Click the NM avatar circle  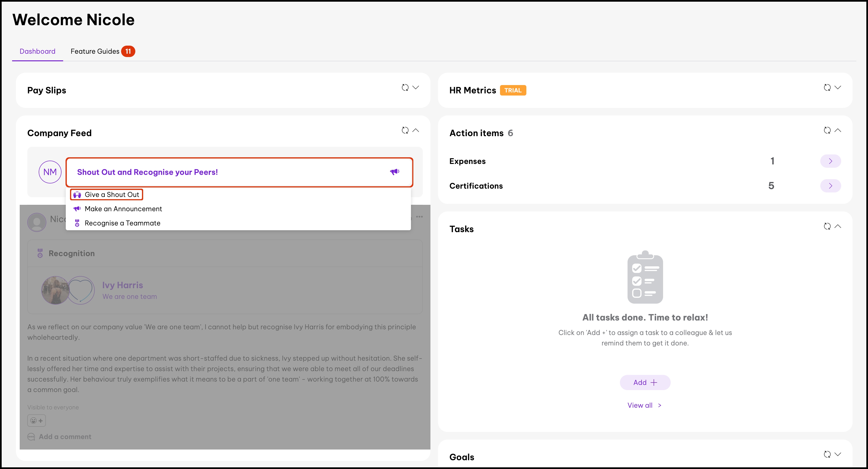tap(50, 172)
